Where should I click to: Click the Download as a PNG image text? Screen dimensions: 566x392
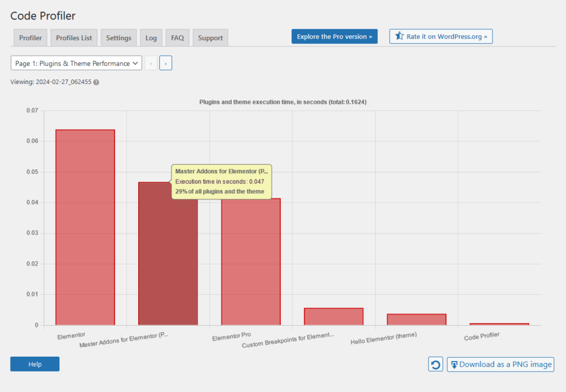click(x=505, y=364)
